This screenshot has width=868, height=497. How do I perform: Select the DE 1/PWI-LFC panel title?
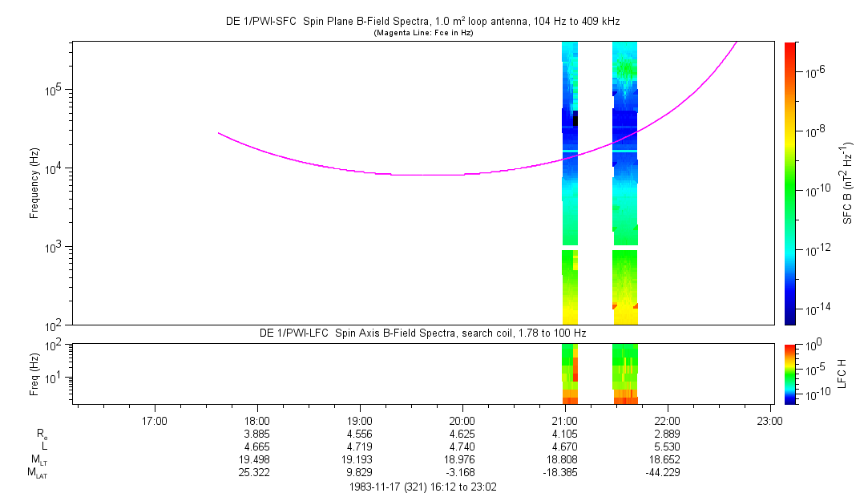point(423,333)
